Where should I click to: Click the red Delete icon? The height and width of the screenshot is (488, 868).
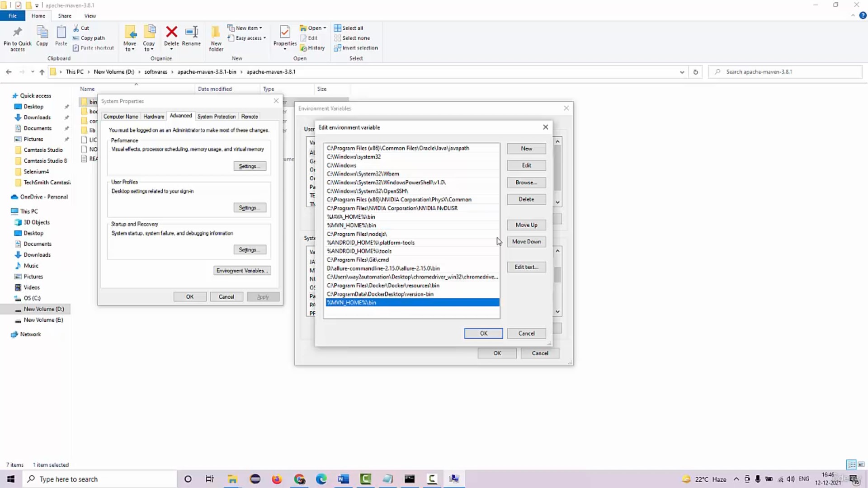[171, 32]
